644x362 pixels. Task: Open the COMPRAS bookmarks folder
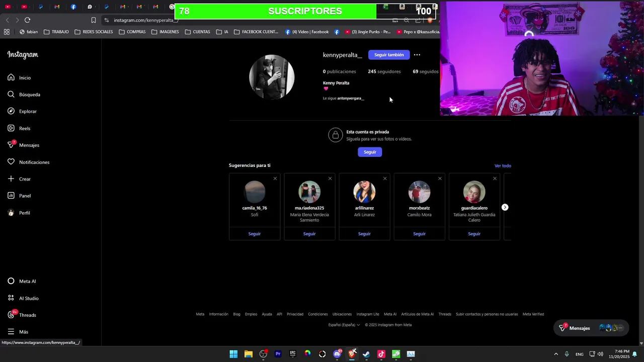[132, 32]
